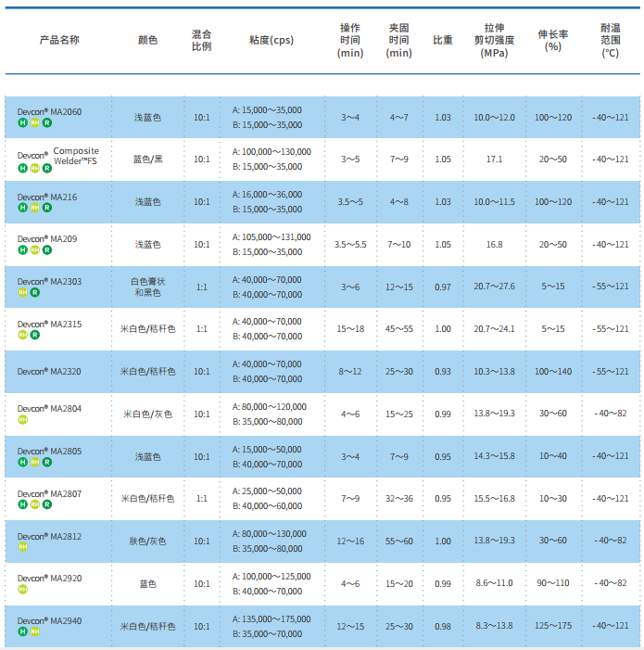Select the elongation value 100~140
The width and height of the screenshot is (644, 650).
[553, 372]
